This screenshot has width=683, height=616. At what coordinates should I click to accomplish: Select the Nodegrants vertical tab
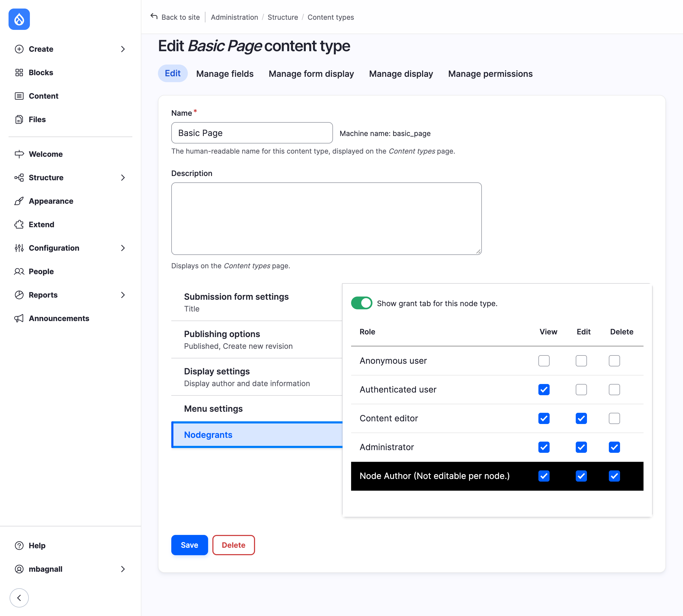pos(257,435)
